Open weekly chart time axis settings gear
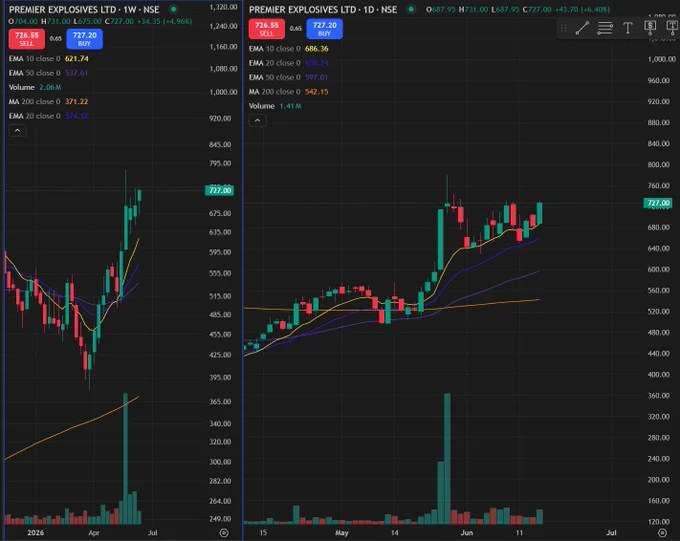680x541 pixels. coord(224,533)
